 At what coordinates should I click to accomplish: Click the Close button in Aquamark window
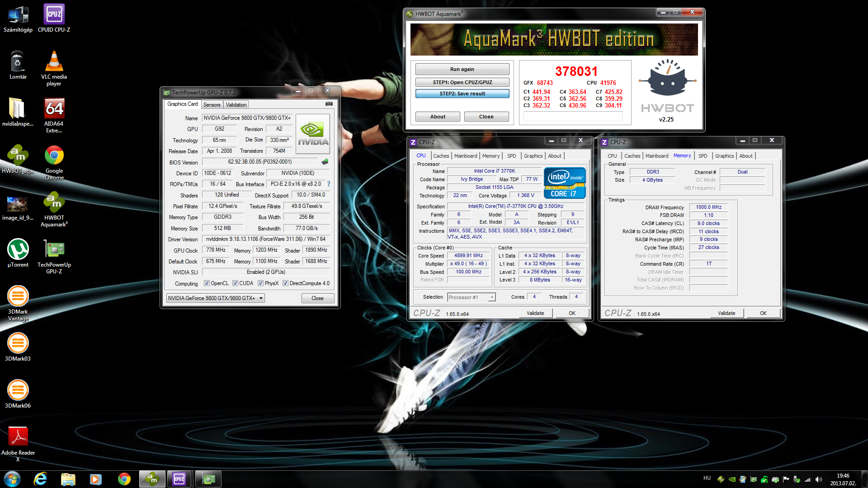(486, 117)
